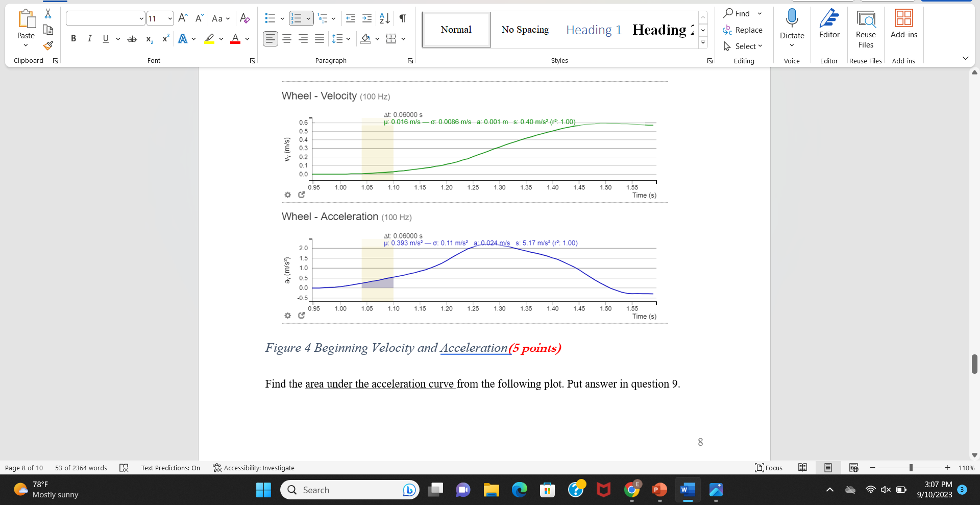The image size is (980, 505).
Task: Click the Windows taskbar Search box
Action: click(x=350, y=490)
